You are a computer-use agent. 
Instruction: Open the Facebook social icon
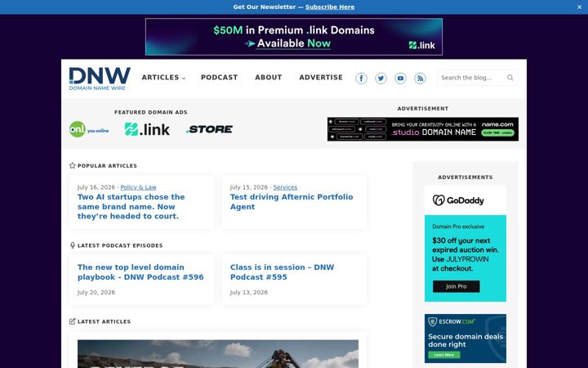(x=361, y=79)
